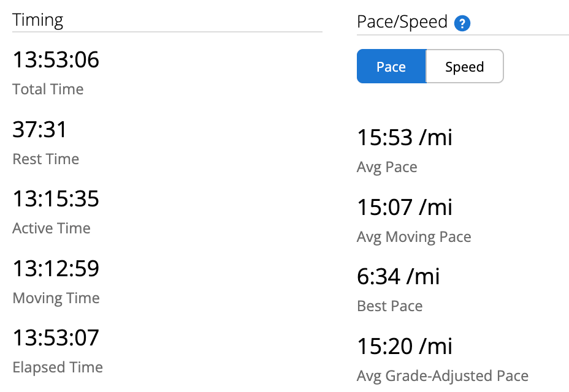Select the 15:07 /mi moving pace value
Image resolution: width=569 pixels, height=392 pixels.
coord(405,208)
